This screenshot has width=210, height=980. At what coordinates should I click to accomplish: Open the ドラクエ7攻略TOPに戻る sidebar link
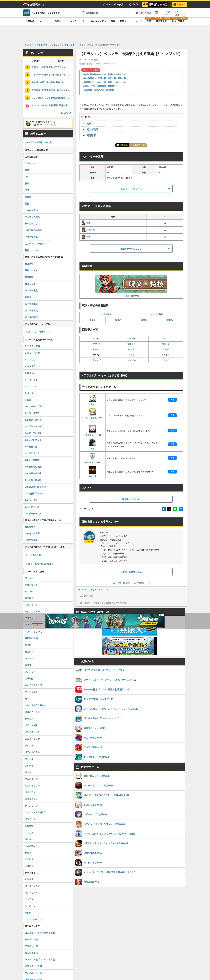tap(40, 143)
